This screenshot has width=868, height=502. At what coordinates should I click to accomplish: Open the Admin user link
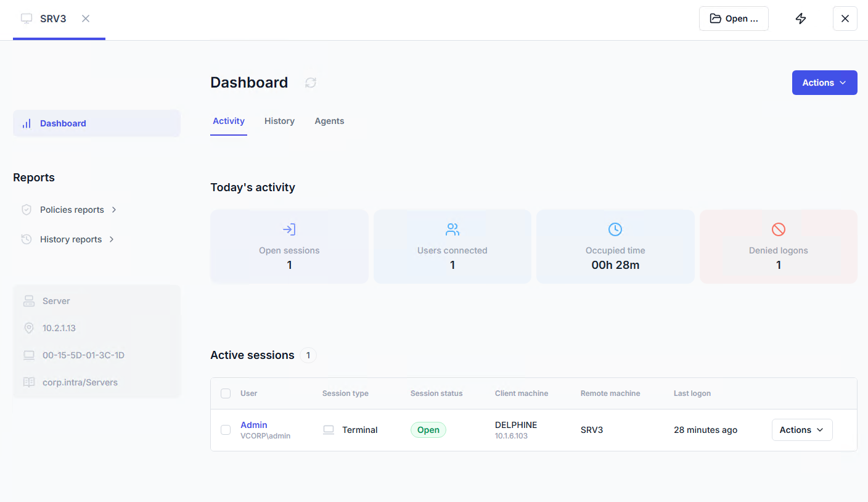tap(254, 425)
